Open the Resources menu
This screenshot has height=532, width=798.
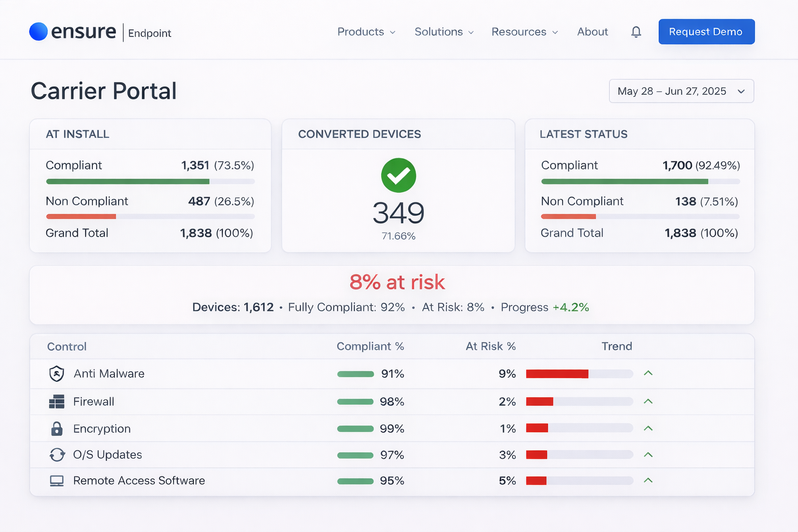click(524, 32)
